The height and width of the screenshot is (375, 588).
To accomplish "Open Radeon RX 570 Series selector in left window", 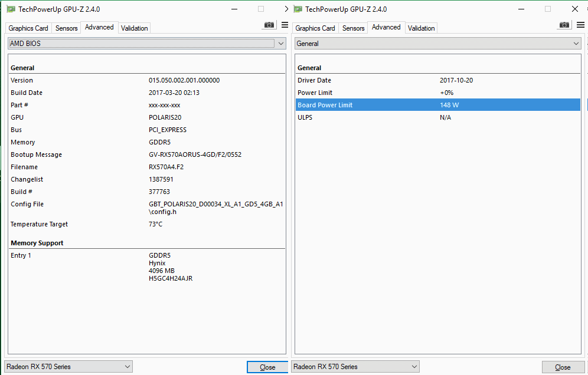I will click(68, 366).
